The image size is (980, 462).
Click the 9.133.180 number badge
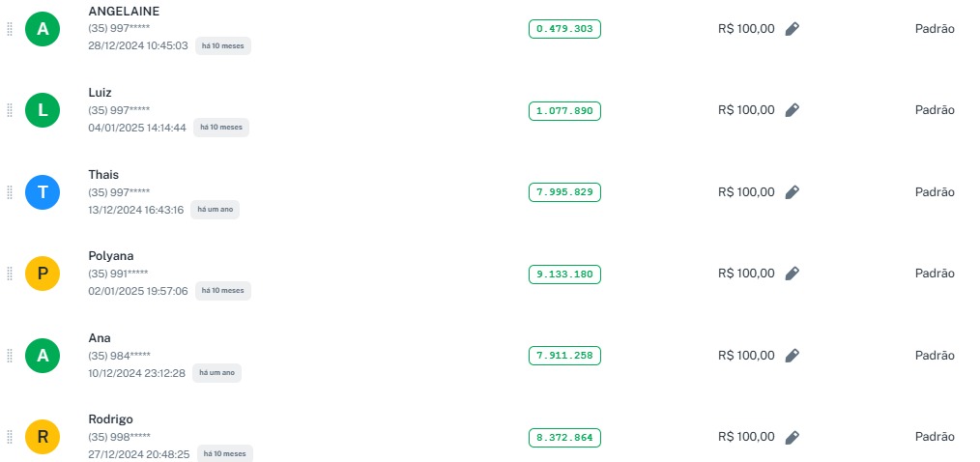pyautogui.click(x=564, y=274)
